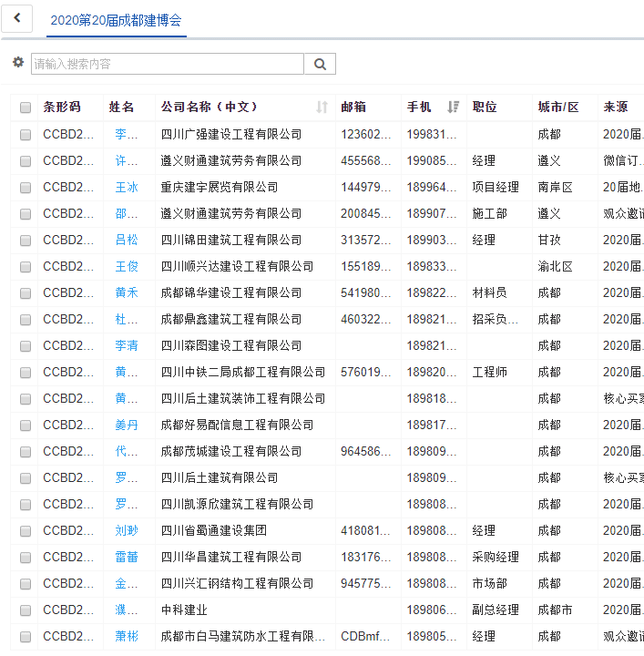
Task: Select company cell 四川华昌建筑工程有限公司
Action: (231, 557)
